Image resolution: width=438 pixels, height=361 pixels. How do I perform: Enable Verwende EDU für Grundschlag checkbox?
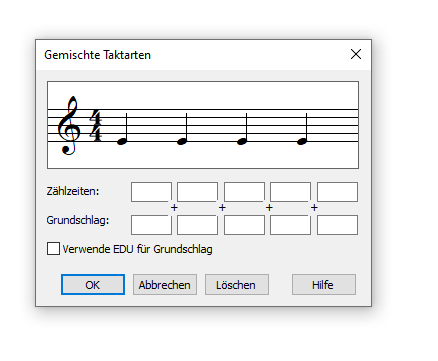(53, 249)
